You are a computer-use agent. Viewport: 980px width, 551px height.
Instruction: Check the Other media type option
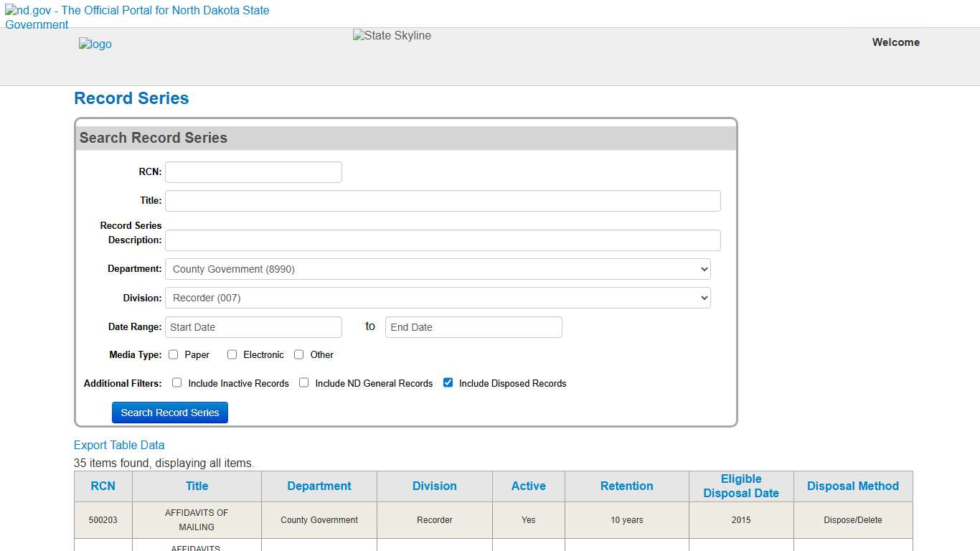(298, 354)
